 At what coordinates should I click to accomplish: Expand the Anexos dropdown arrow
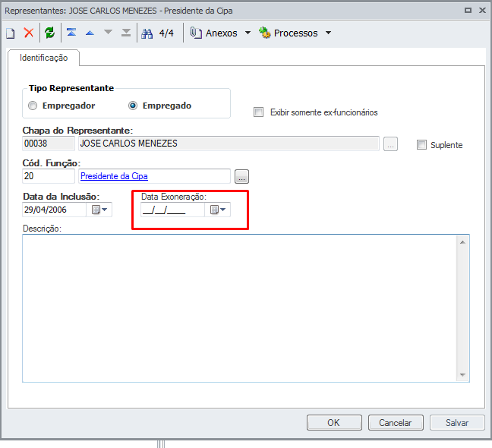pos(248,33)
